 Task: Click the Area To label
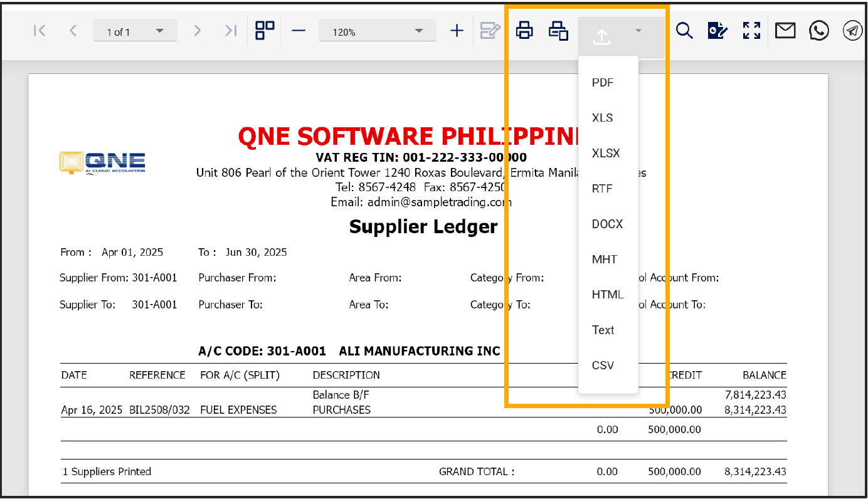[369, 305]
